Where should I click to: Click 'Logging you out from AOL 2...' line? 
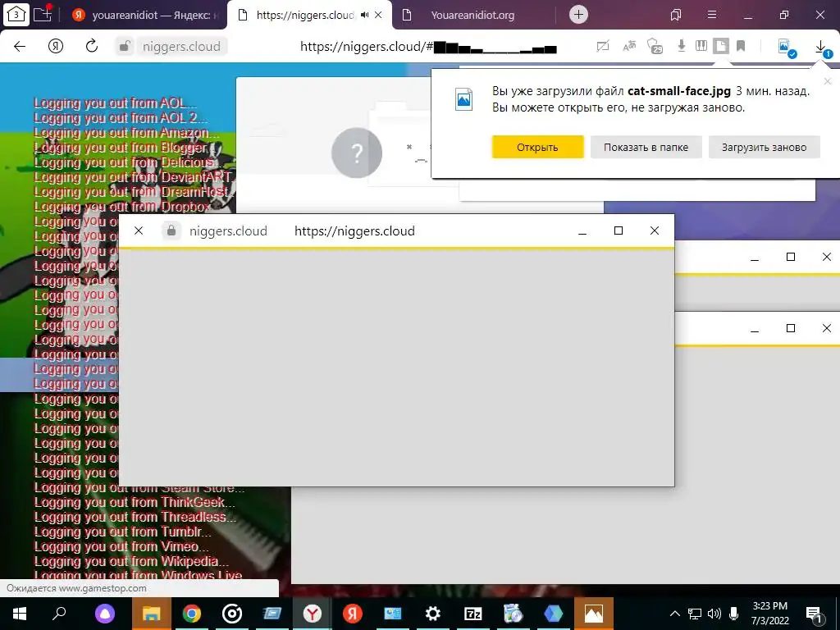(121, 118)
